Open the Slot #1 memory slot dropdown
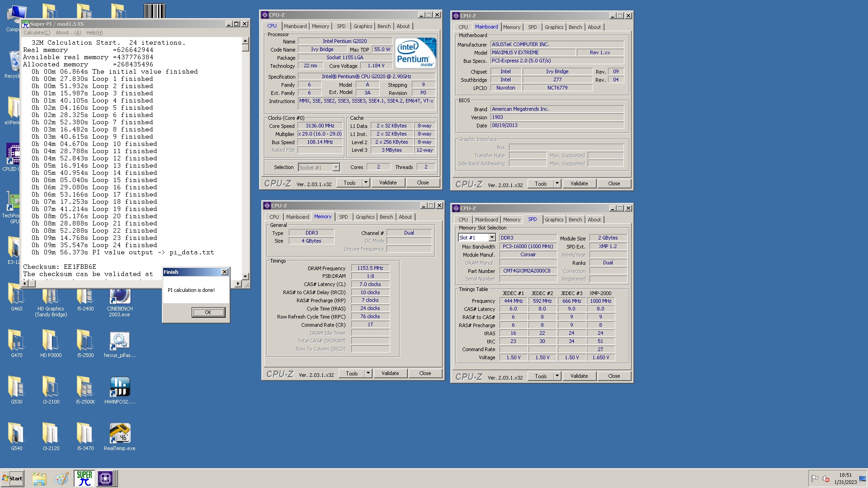Screen dimensions: 868x488 pyautogui.click(x=492, y=238)
